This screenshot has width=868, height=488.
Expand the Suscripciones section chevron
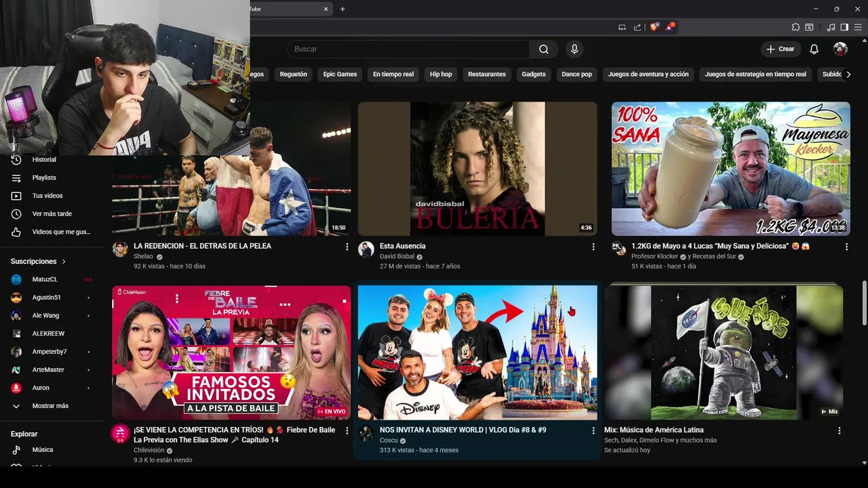[64, 262]
